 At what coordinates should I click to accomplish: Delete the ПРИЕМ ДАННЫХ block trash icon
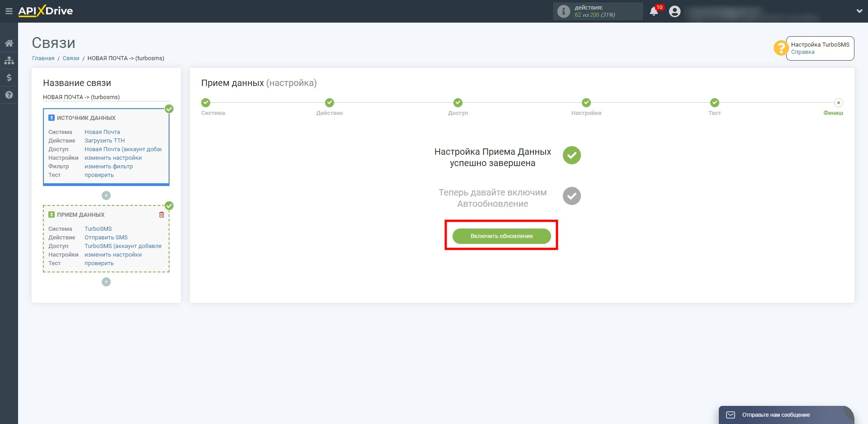161,214
